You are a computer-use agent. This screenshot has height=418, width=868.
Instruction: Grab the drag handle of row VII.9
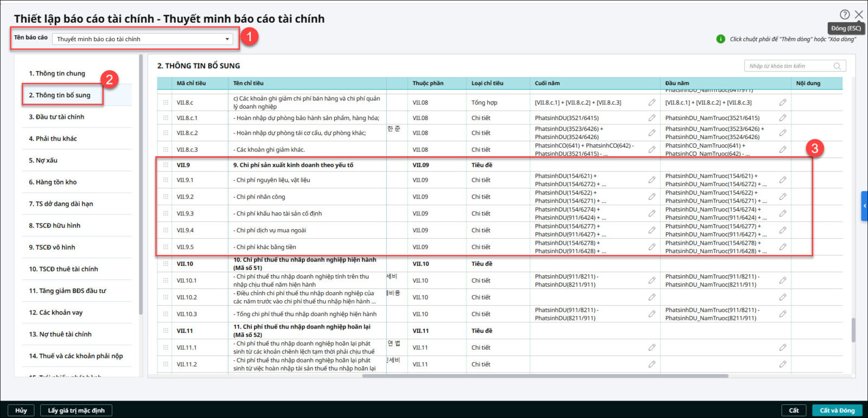pyautogui.click(x=165, y=165)
